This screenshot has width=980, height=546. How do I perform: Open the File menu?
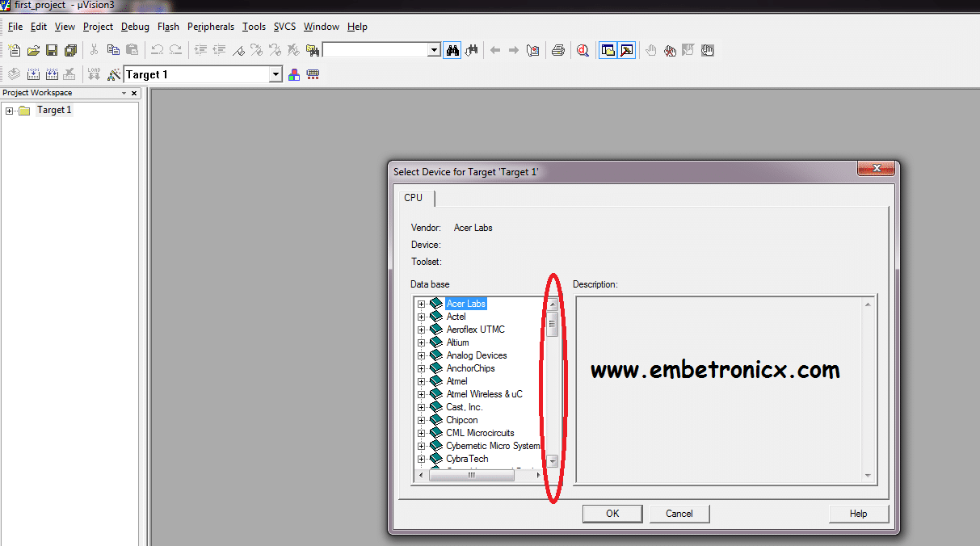15,27
